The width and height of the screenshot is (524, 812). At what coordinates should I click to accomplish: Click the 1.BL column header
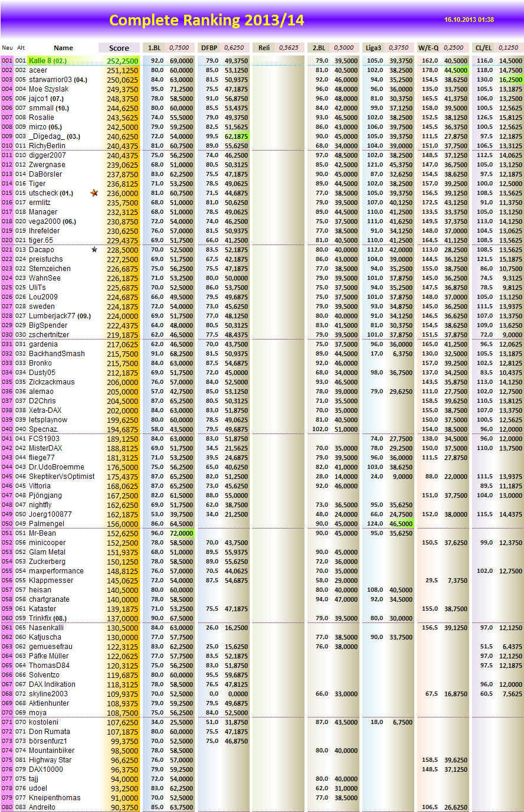coord(153,48)
